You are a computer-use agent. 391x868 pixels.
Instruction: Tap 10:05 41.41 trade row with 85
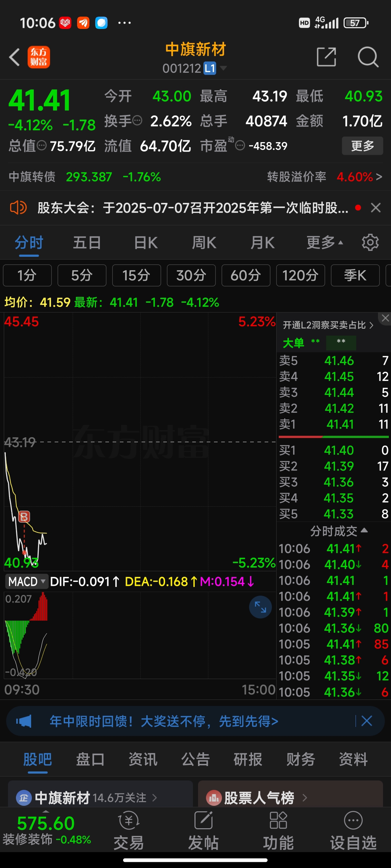[334, 644]
